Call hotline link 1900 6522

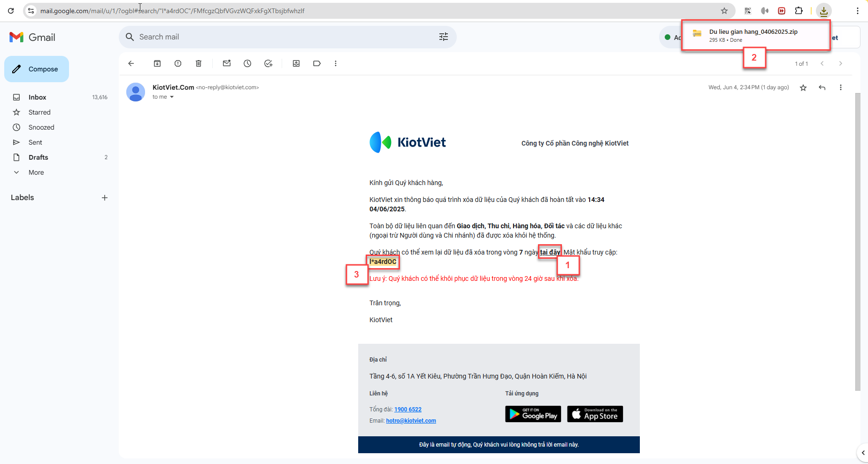coord(408,410)
